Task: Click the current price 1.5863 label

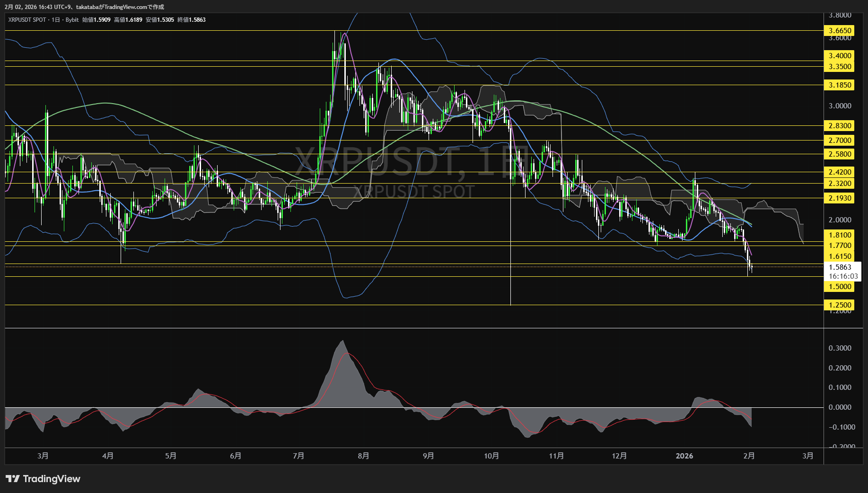Action: (840, 267)
